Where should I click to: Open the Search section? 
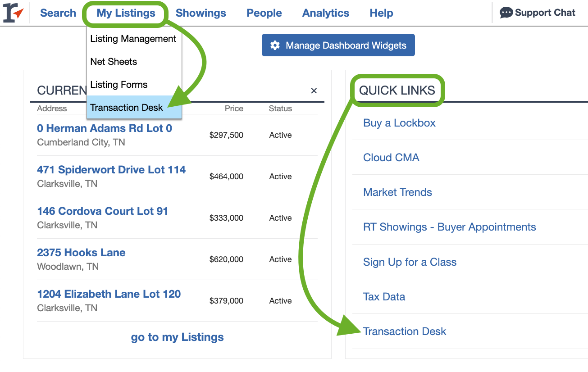(58, 13)
